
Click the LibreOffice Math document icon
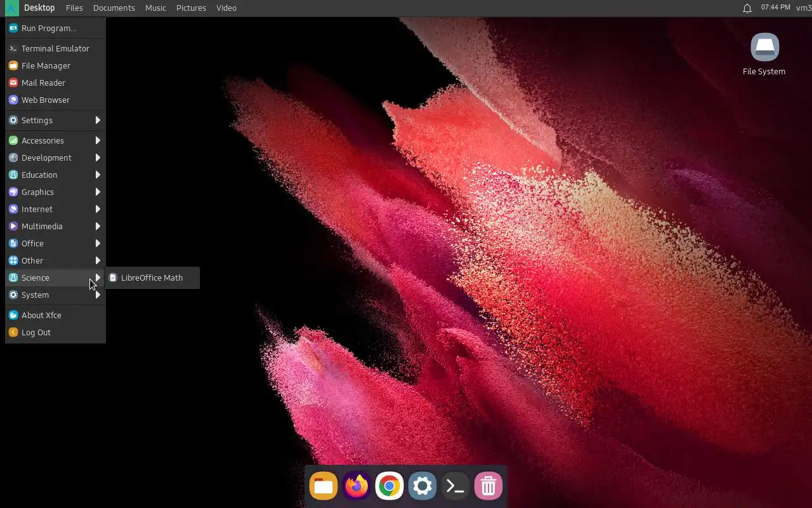(113, 277)
